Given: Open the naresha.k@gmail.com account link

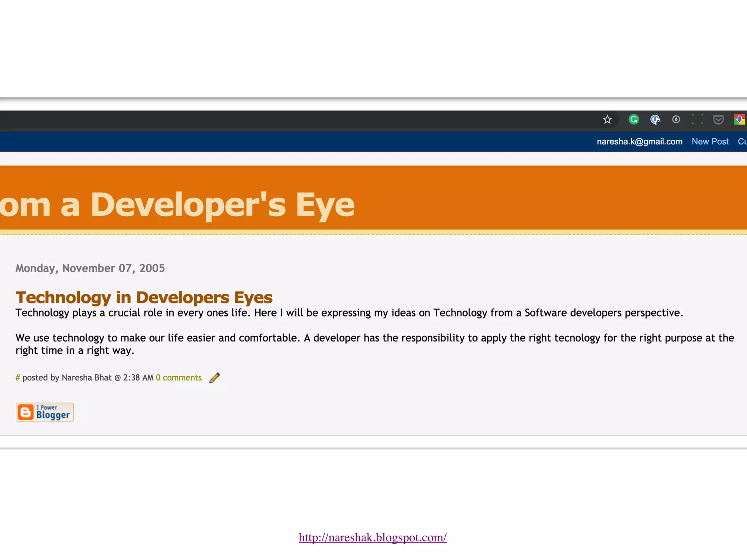Looking at the screenshot, I should coord(639,141).
